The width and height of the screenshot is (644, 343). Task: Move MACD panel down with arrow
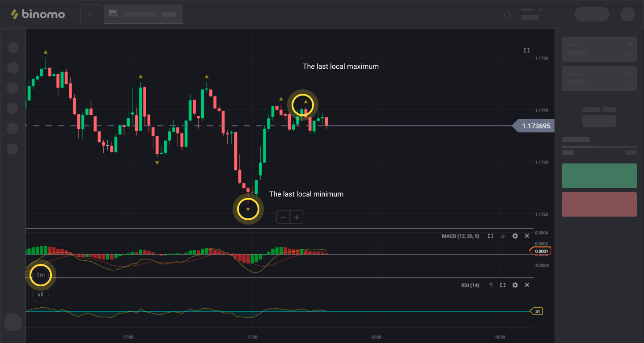click(x=503, y=236)
